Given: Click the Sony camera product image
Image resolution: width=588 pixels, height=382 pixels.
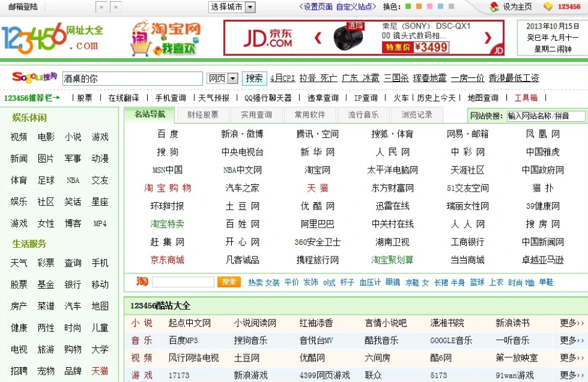Looking at the screenshot, I should tap(348, 38).
